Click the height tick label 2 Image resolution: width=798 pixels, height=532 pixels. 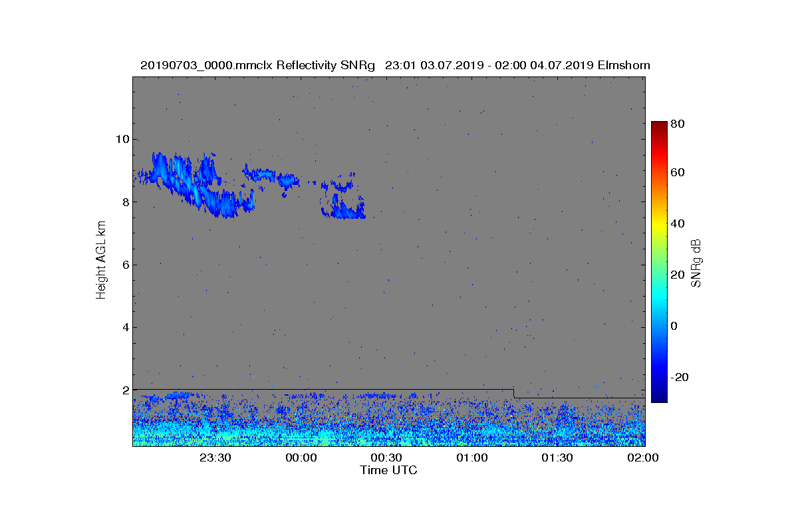coord(125,390)
